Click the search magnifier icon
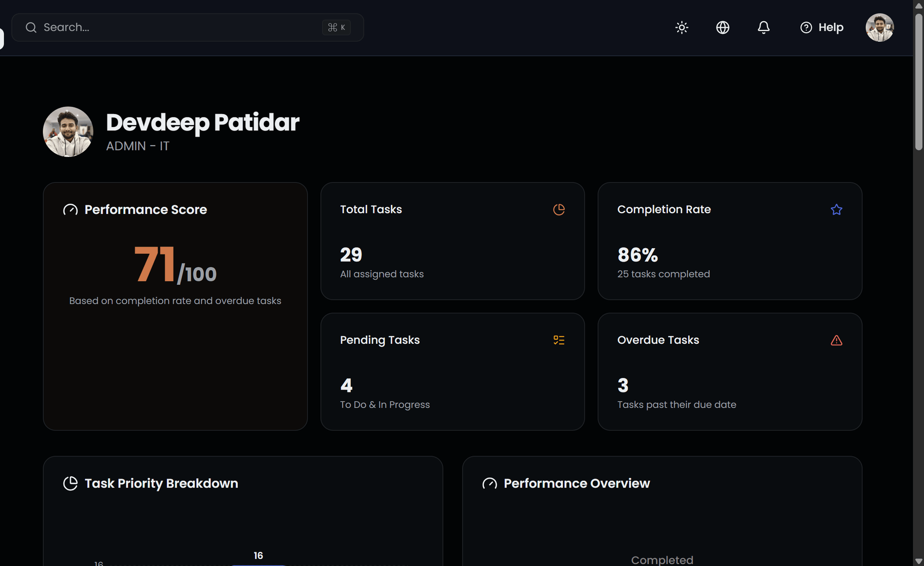The width and height of the screenshot is (924, 566). tap(31, 27)
